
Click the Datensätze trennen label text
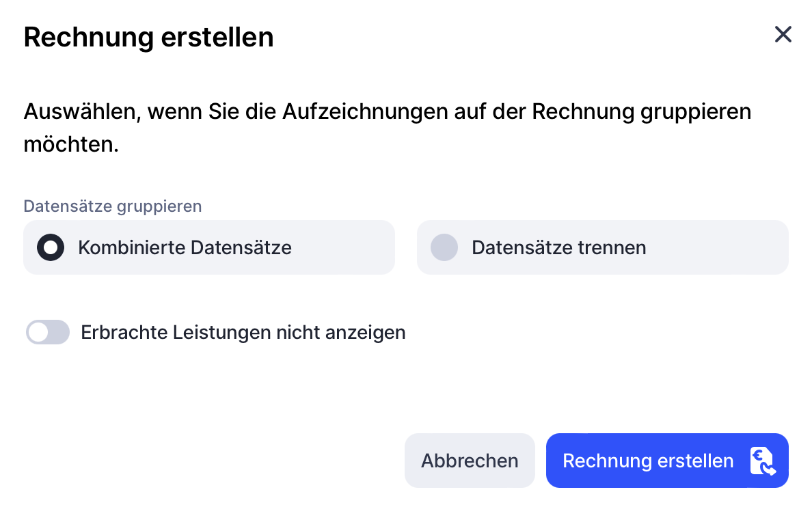click(558, 247)
